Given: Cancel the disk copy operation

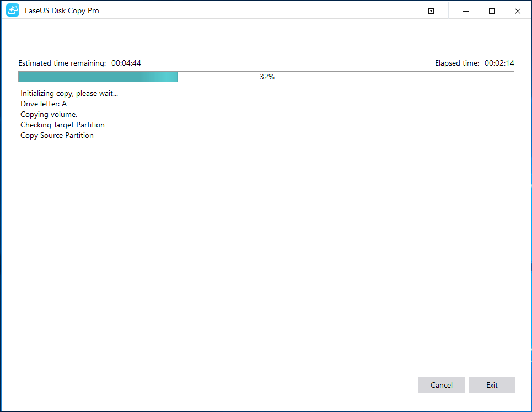Looking at the screenshot, I should (442, 385).
